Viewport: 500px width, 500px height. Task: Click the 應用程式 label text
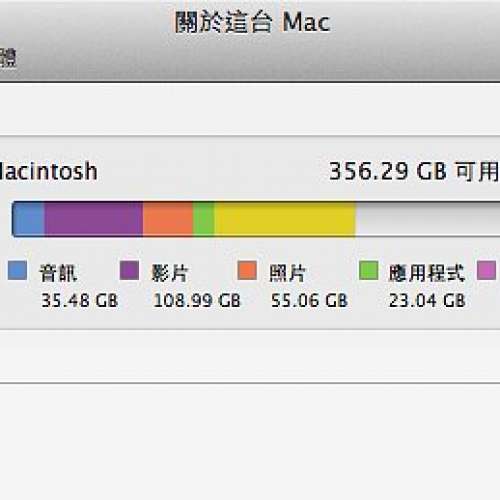coord(427,273)
